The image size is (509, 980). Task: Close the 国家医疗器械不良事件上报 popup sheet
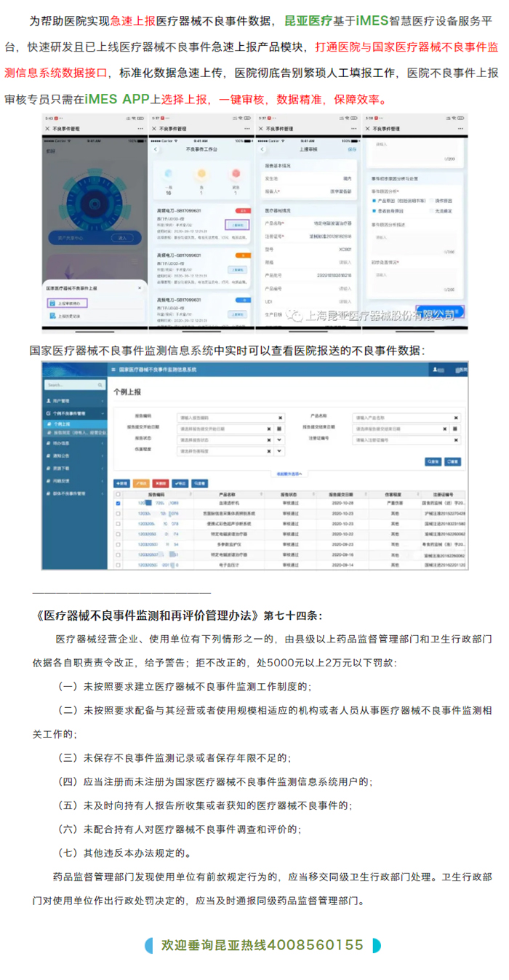tap(138, 288)
